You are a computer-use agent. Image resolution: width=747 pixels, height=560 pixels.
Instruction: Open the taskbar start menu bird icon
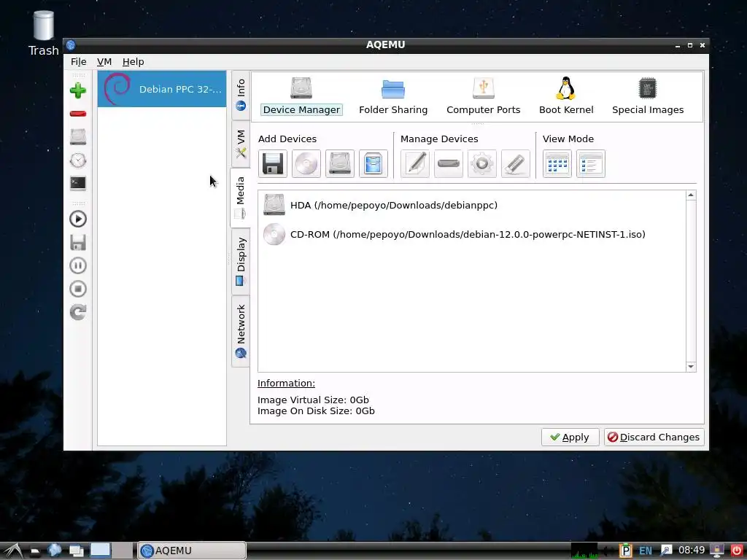pyautogui.click(x=13, y=551)
